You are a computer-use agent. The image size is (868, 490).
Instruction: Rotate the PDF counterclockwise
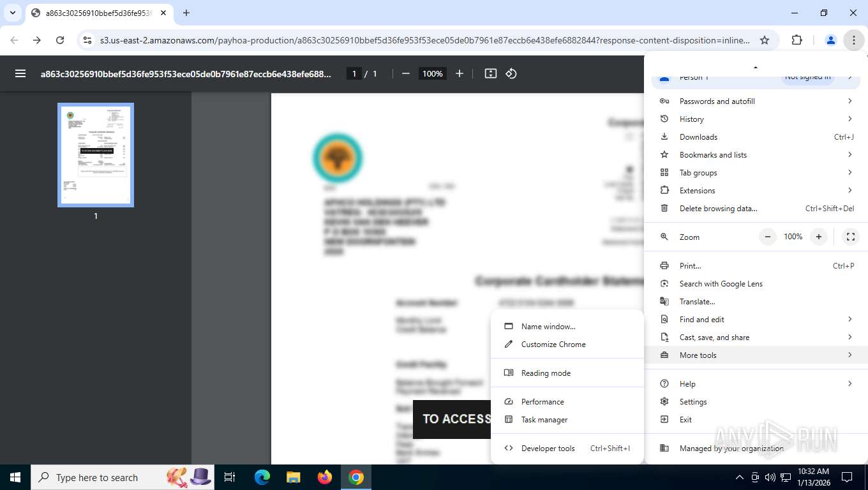tap(511, 73)
